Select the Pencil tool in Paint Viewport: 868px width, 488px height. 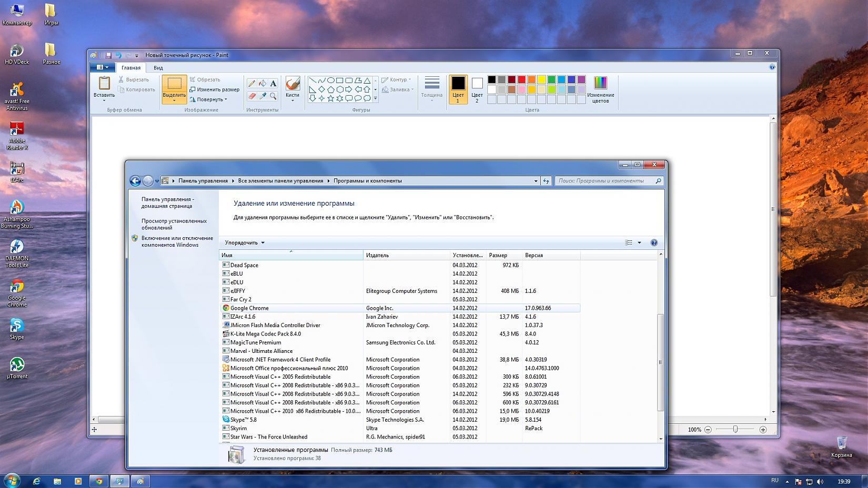click(251, 84)
